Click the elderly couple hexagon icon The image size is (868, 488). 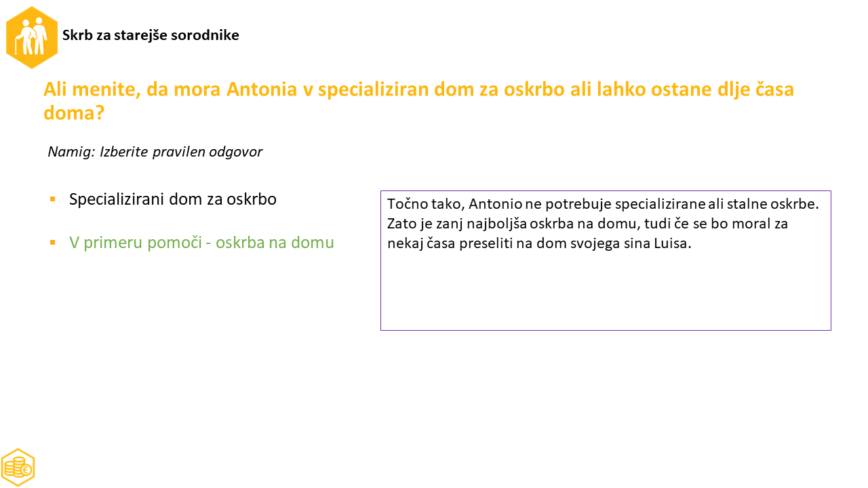(32, 38)
